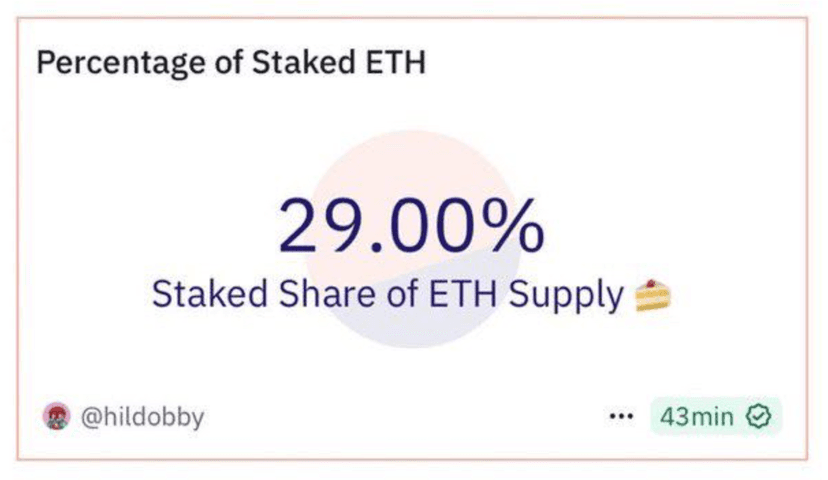Click the word Supply in the caption

tap(566, 296)
